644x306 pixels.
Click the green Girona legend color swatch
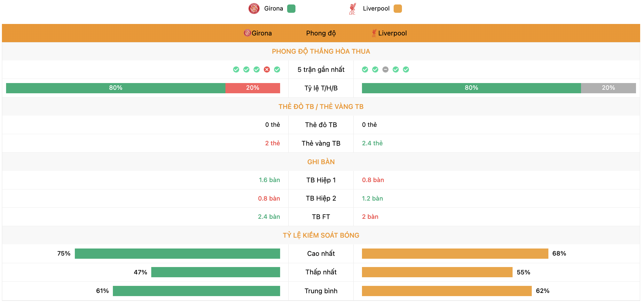pos(291,9)
